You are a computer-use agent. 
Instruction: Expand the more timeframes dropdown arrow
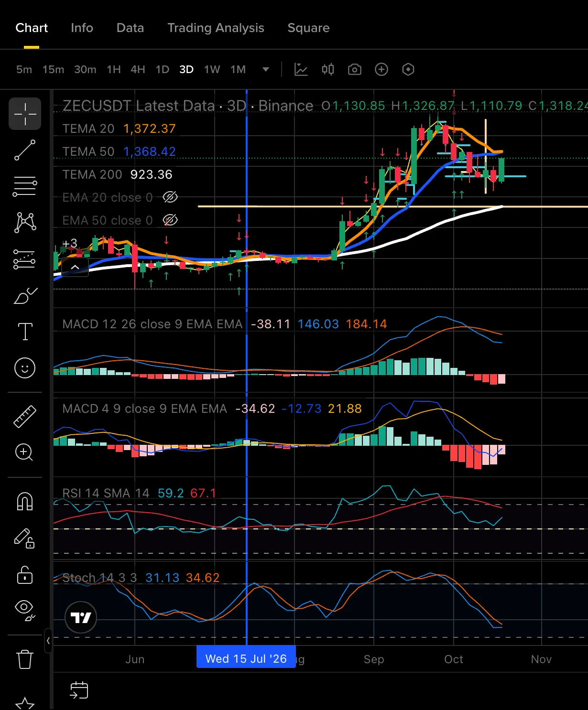tap(266, 70)
